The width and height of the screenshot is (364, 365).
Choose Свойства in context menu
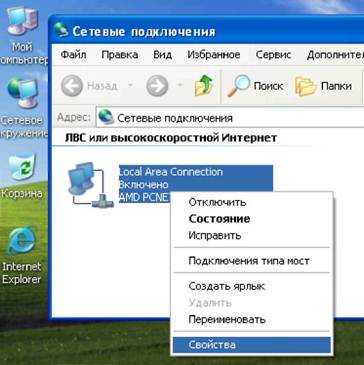click(x=252, y=345)
